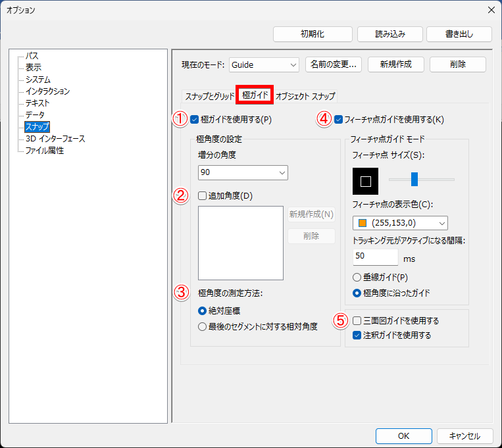This screenshot has width=502, height=448.
Task: Adjust the フィーチャ点 サイズ slider handle
Action: click(414, 180)
